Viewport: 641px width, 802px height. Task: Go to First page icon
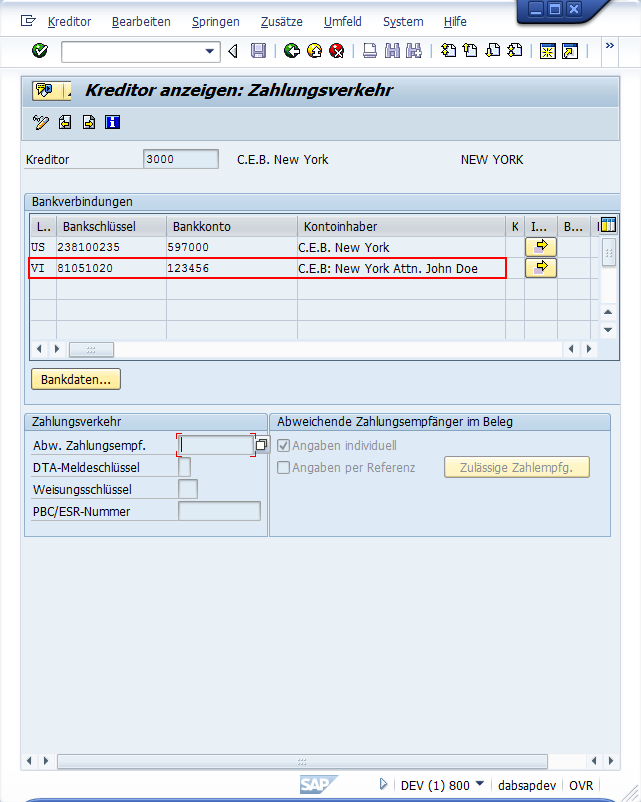click(448, 51)
